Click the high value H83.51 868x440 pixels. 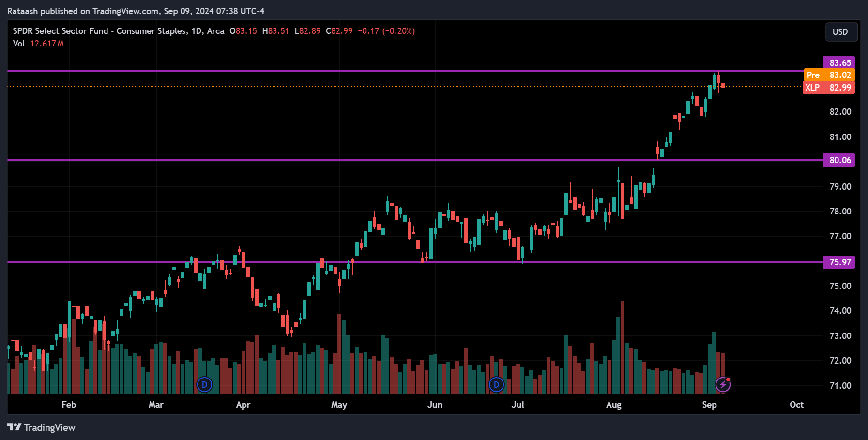[x=275, y=31]
